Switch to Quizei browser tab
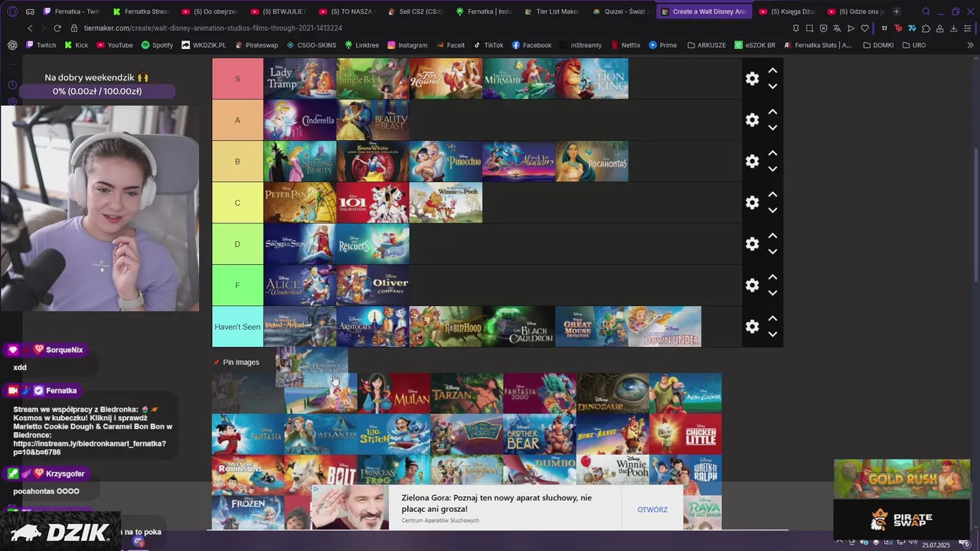This screenshot has height=551, width=980. click(x=620, y=11)
